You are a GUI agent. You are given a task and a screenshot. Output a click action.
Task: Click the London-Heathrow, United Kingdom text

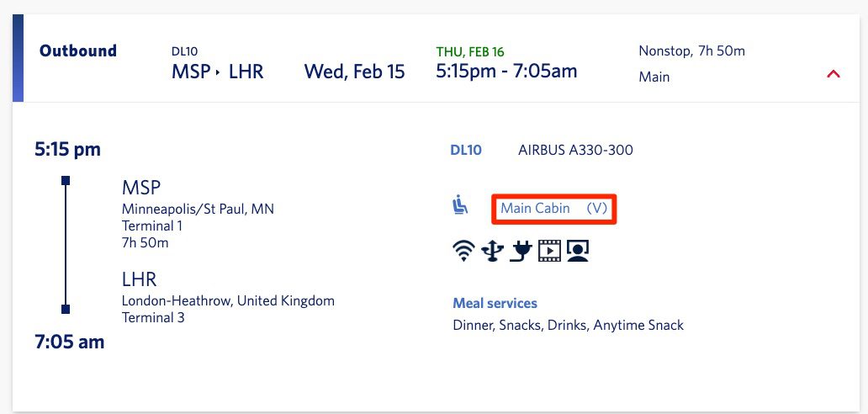pyautogui.click(x=228, y=301)
